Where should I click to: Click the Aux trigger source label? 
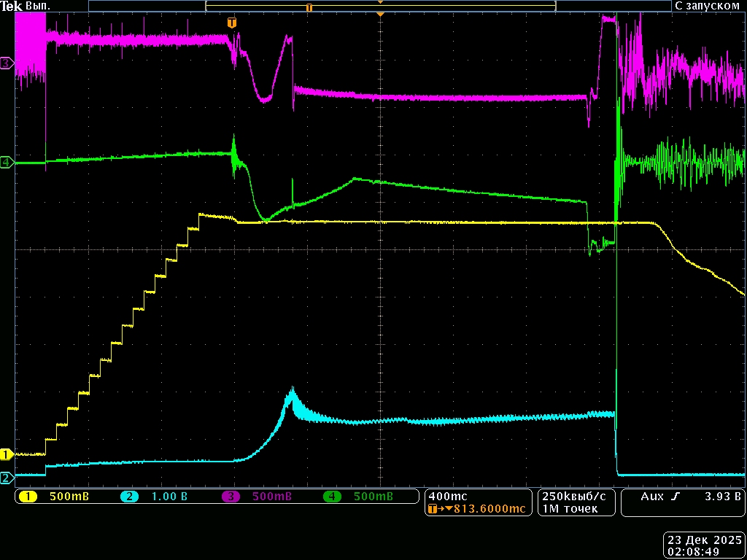[x=651, y=497]
